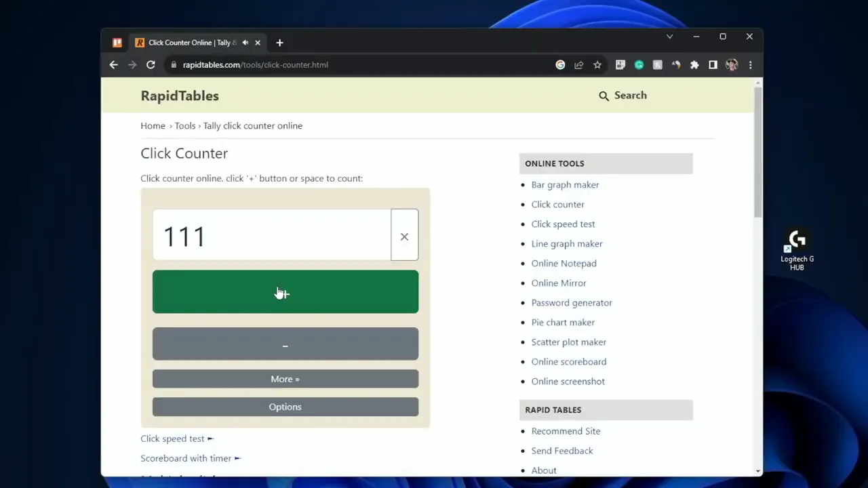868x488 pixels.
Task: Open the counter Options button
Action: pos(285,407)
